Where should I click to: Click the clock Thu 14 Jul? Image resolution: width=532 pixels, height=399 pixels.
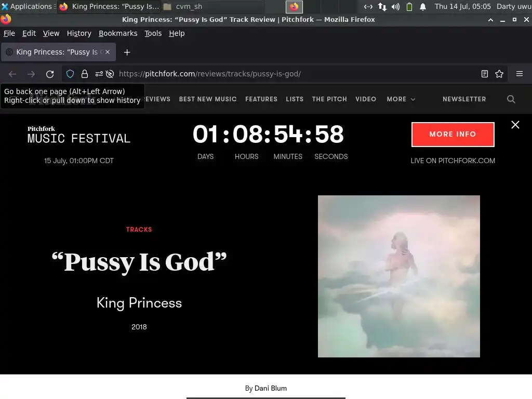[x=462, y=6]
